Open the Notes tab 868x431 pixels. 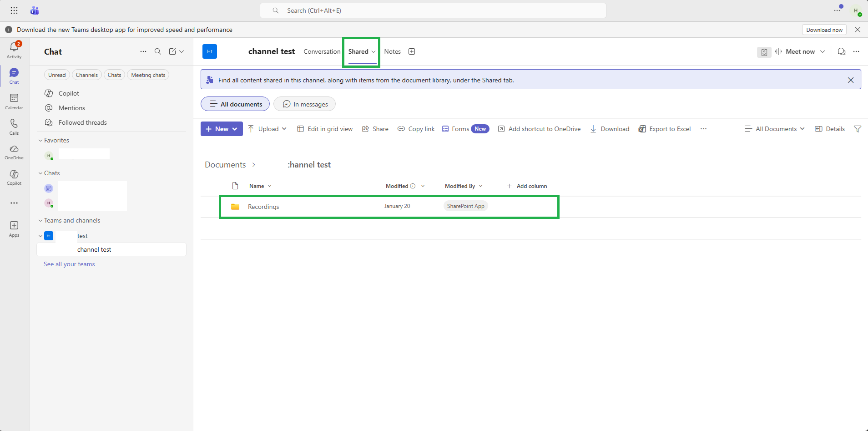coord(392,51)
